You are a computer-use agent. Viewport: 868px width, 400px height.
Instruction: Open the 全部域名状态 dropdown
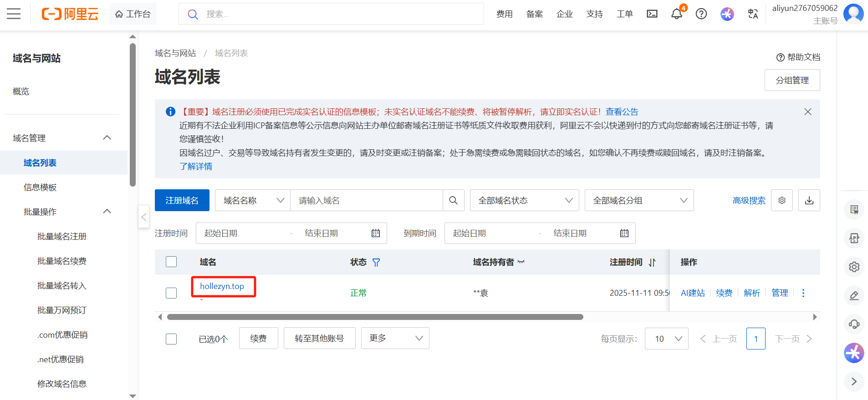(524, 200)
